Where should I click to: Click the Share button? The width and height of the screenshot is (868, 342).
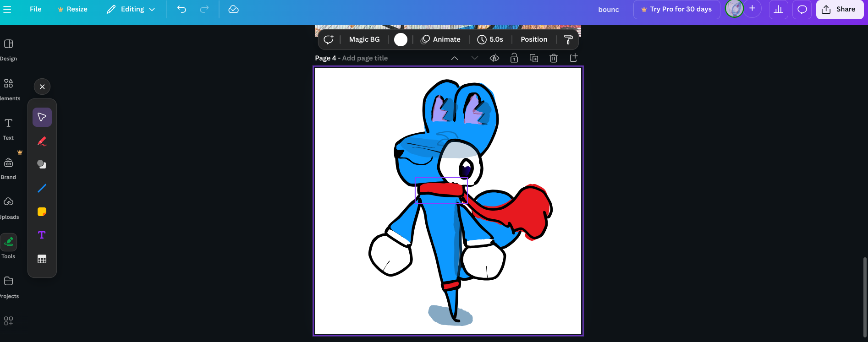(x=840, y=9)
